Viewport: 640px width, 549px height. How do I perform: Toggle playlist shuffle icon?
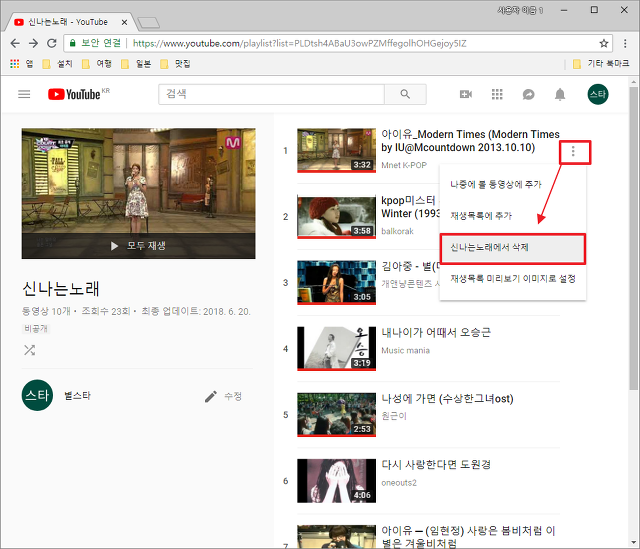[29, 350]
